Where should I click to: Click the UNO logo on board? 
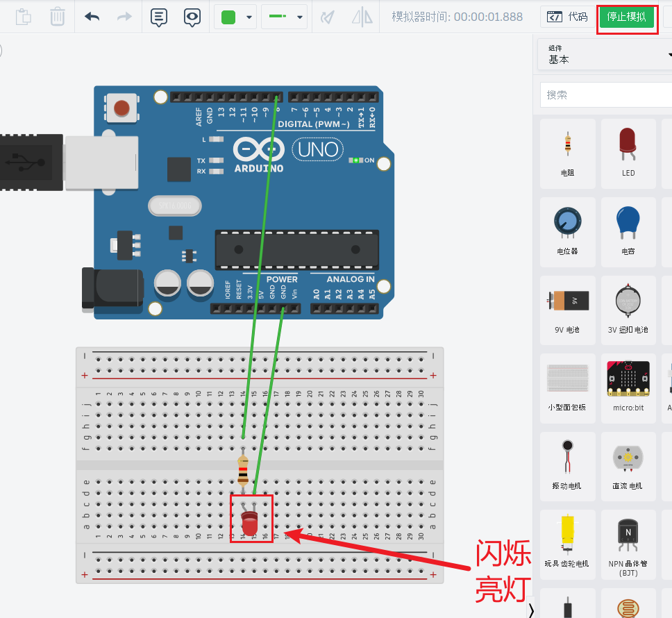click(x=318, y=149)
